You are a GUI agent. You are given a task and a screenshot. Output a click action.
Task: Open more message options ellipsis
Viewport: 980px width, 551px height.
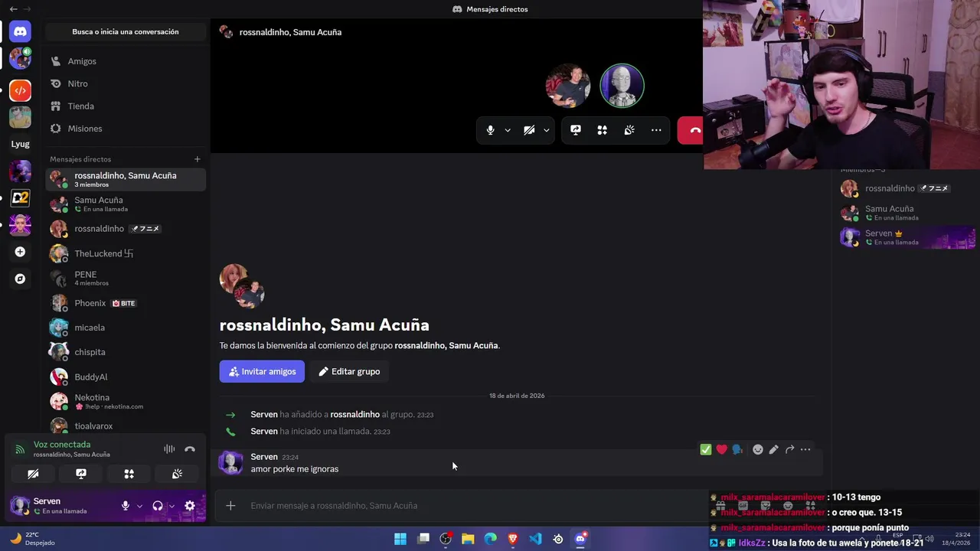point(805,449)
